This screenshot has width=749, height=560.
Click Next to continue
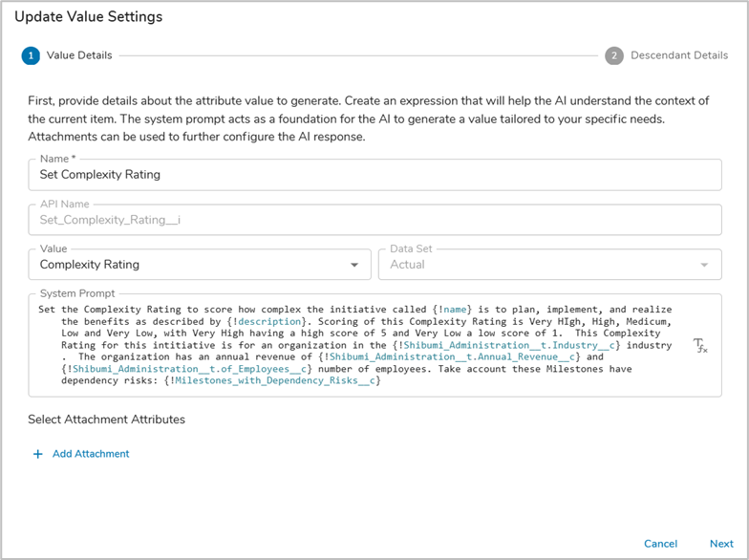pyautogui.click(x=721, y=544)
